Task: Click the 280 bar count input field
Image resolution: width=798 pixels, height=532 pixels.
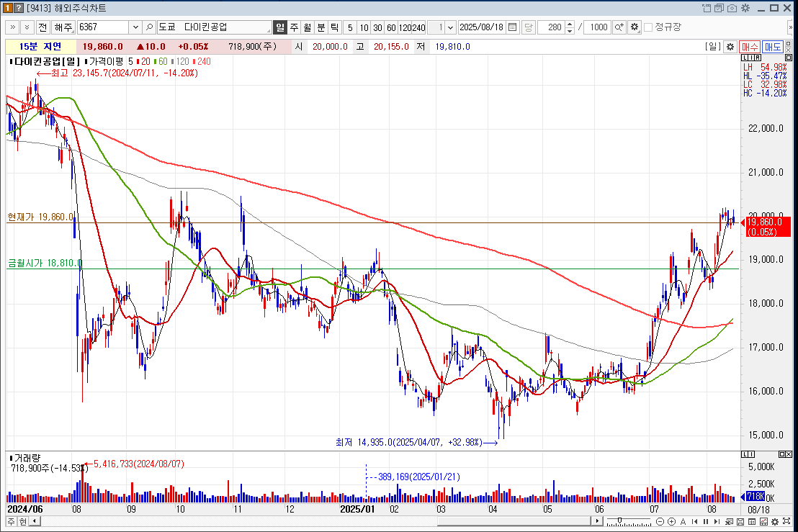Action: point(552,27)
